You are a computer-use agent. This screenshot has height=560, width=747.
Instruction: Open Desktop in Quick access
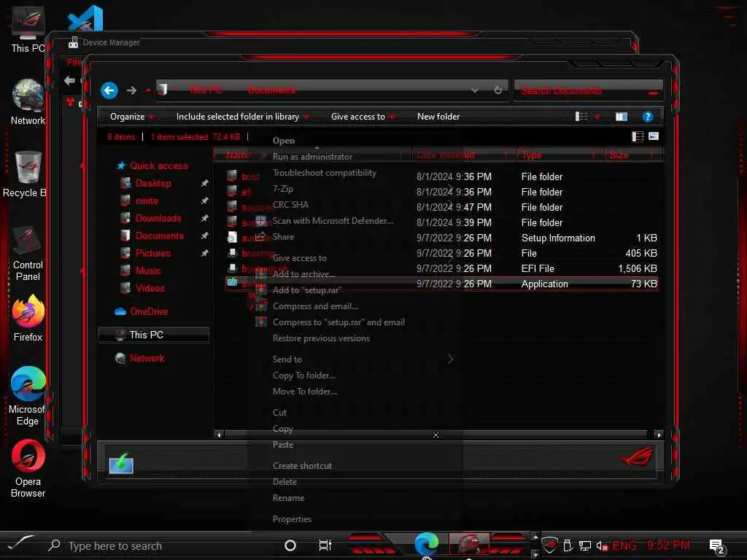click(153, 183)
